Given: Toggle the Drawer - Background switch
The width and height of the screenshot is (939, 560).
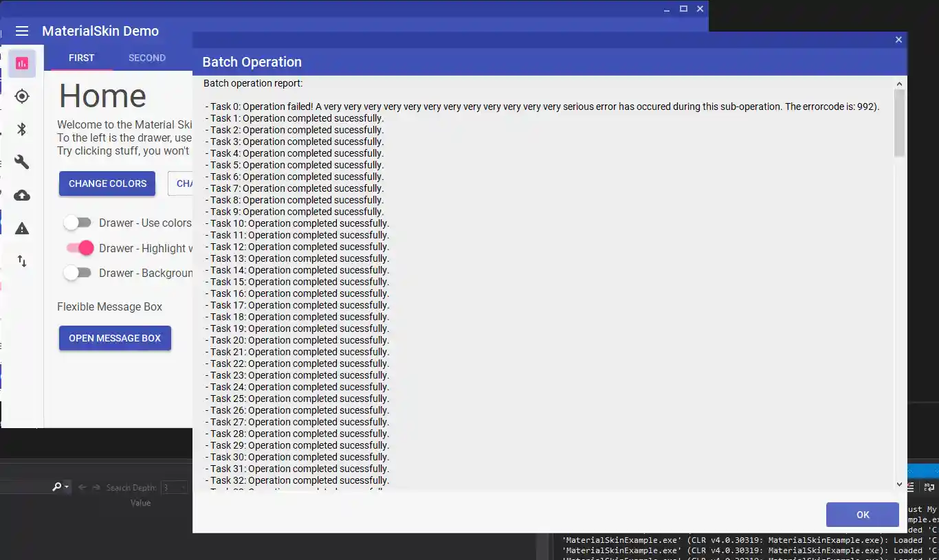Looking at the screenshot, I should [x=78, y=273].
